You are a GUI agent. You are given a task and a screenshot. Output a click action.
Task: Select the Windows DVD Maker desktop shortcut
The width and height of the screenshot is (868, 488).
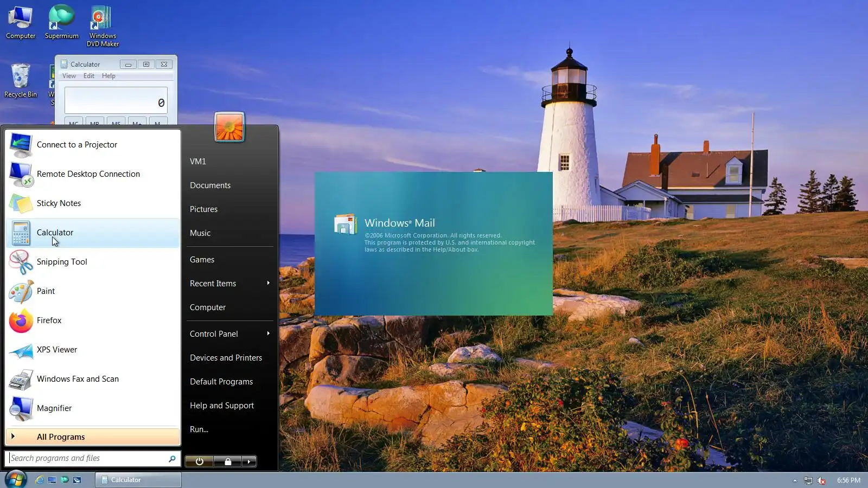click(103, 27)
